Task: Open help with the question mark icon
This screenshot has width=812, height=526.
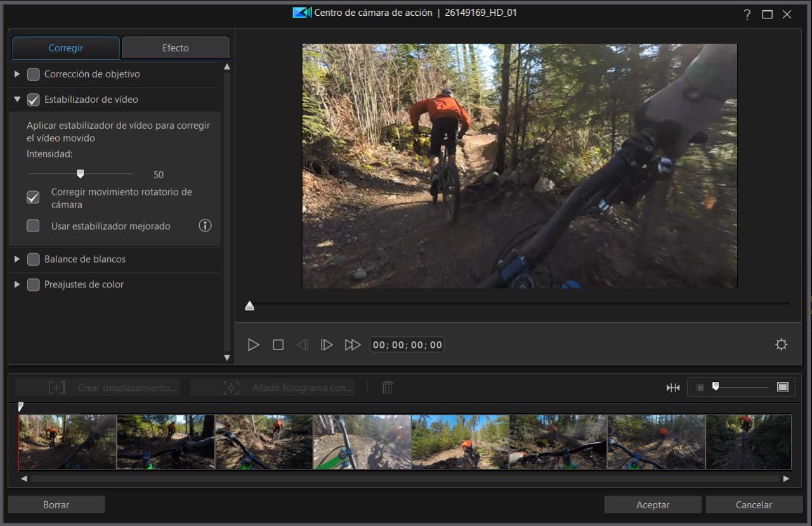Action: [747, 15]
